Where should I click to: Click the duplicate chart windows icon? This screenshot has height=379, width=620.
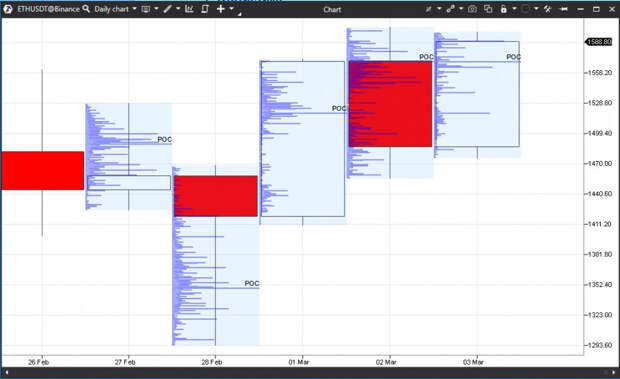(x=488, y=9)
